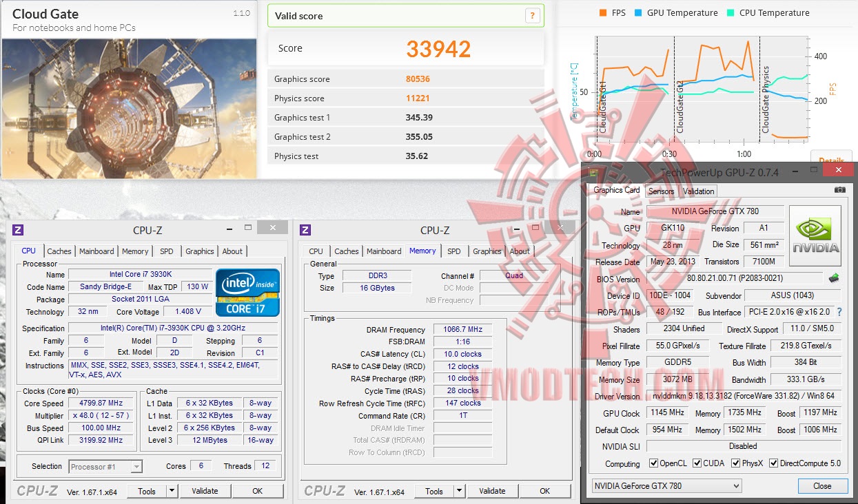Toggle the DirectCompute 5.0 checkbox
This screenshot has height=504, width=858.
[x=773, y=463]
